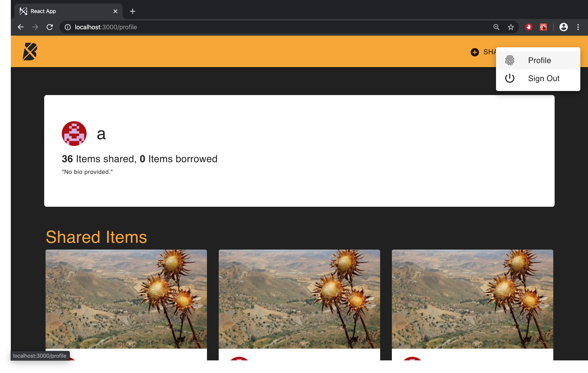Open the first shared item thumbnail
This screenshot has height=373, width=588.
[x=126, y=299]
